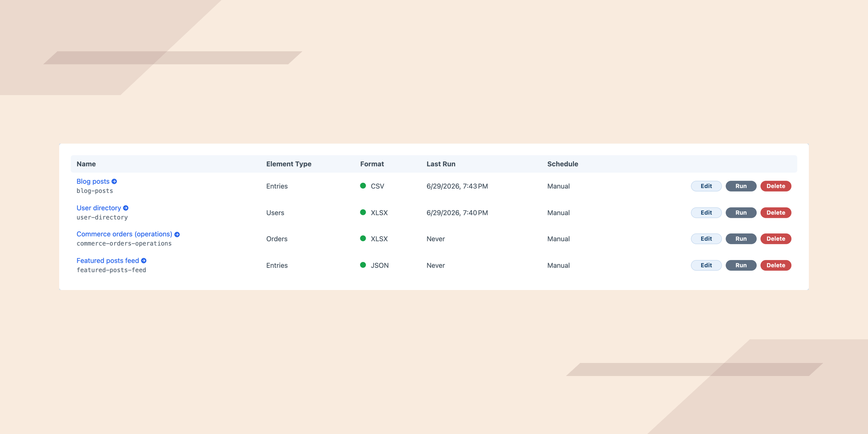Image resolution: width=868 pixels, height=434 pixels.
Task: Click XLSX label in the Commerce orders row
Action: coord(379,239)
